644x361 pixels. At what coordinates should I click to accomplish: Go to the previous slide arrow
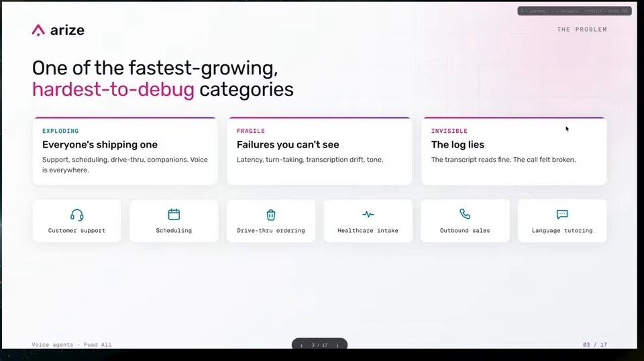coord(301,346)
